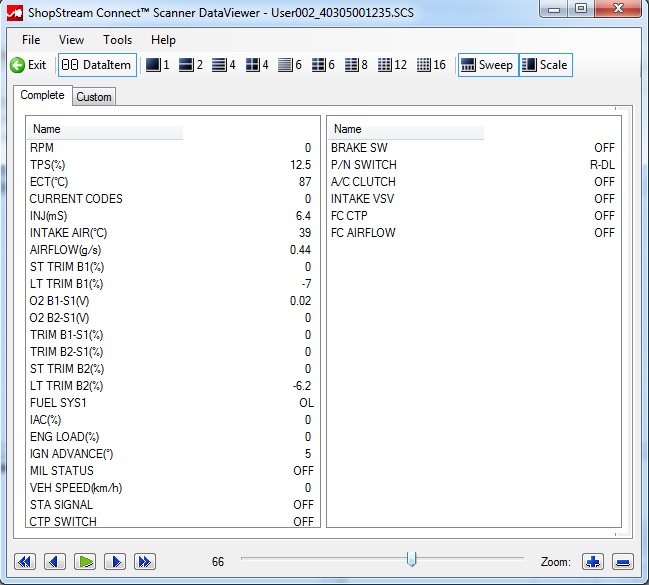Viewport: 649px width, 585px height.
Task: Select the 6-row graph layout icon
Action: pos(290,65)
